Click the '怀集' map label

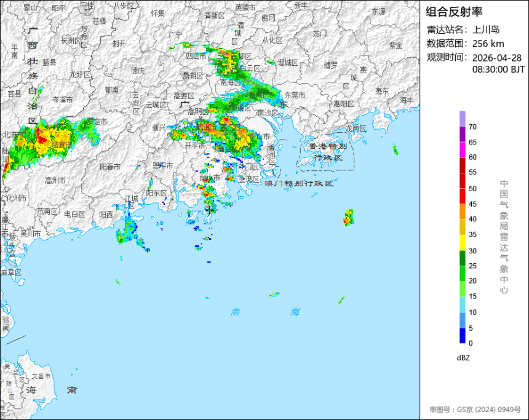tap(158, 13)
